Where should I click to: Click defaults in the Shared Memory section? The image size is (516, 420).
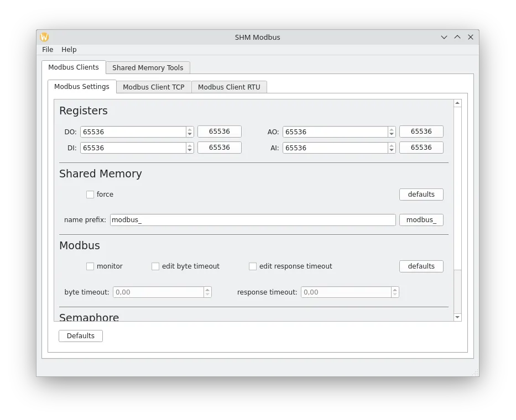tap(421, 195)
